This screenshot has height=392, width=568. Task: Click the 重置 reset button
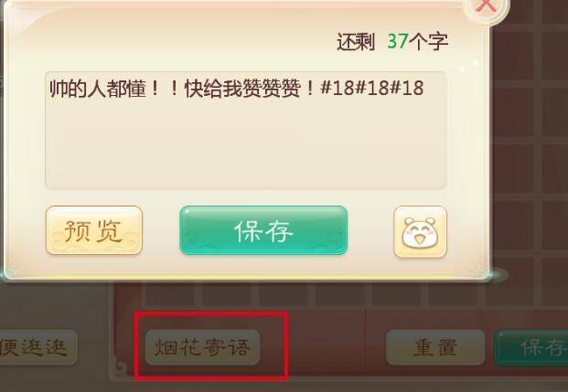[x=435, y=347]
